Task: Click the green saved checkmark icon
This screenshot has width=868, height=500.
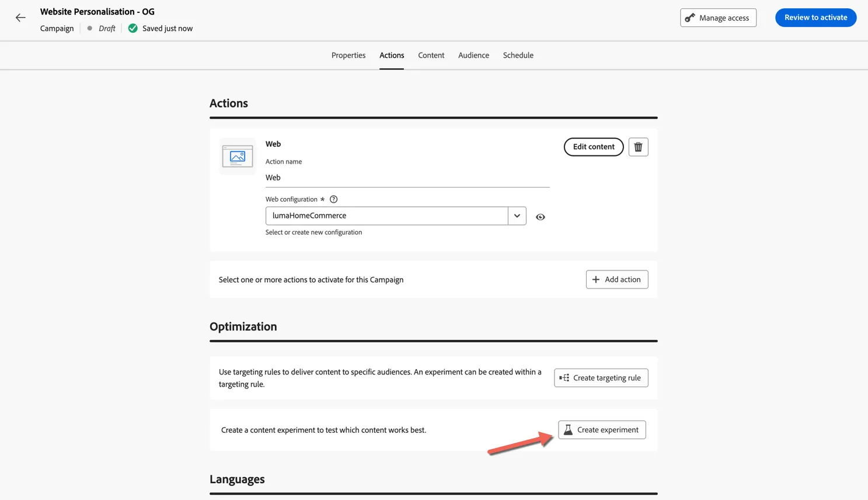Action: [x=133, y=28]
